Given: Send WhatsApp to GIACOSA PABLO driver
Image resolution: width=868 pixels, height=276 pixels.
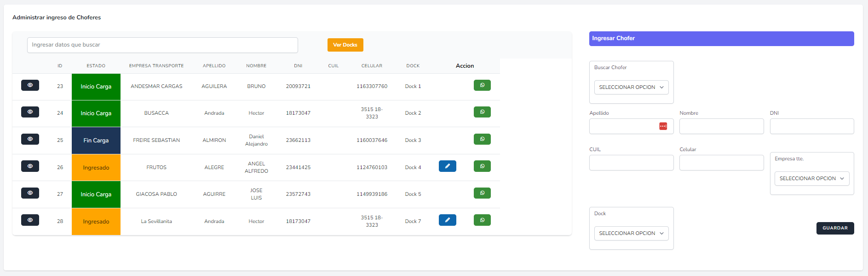Looking at the screenshot, I should 482,193.
